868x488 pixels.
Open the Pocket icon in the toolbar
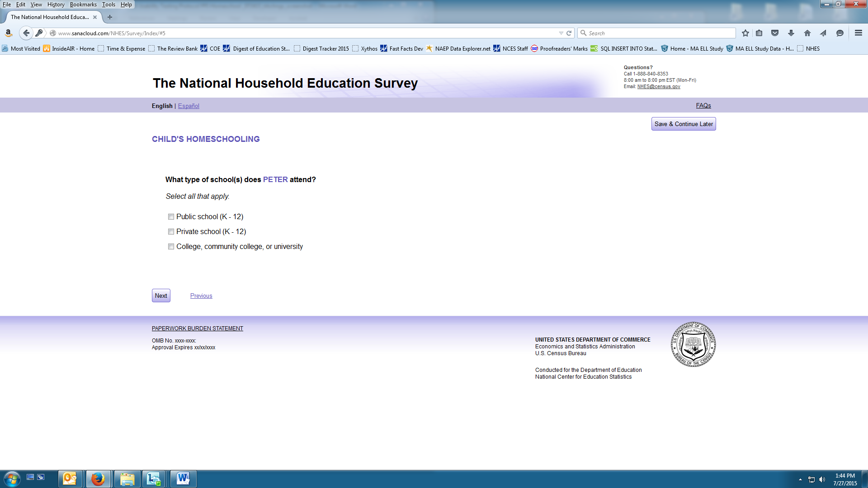point(775,33)
